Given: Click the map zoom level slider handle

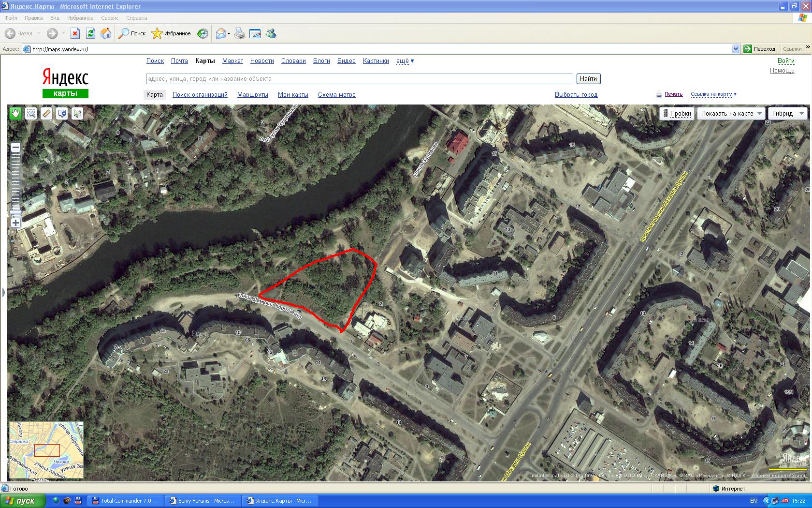Looking at the screenshot, I should click(15, 211).
